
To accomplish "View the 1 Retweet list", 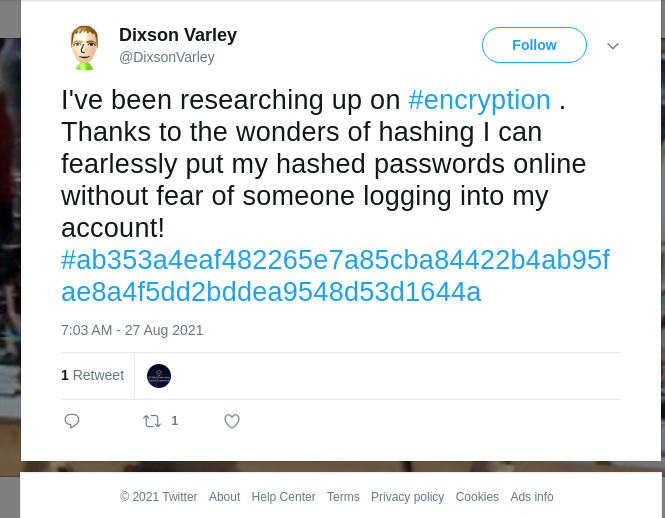I will coord(92,375).
